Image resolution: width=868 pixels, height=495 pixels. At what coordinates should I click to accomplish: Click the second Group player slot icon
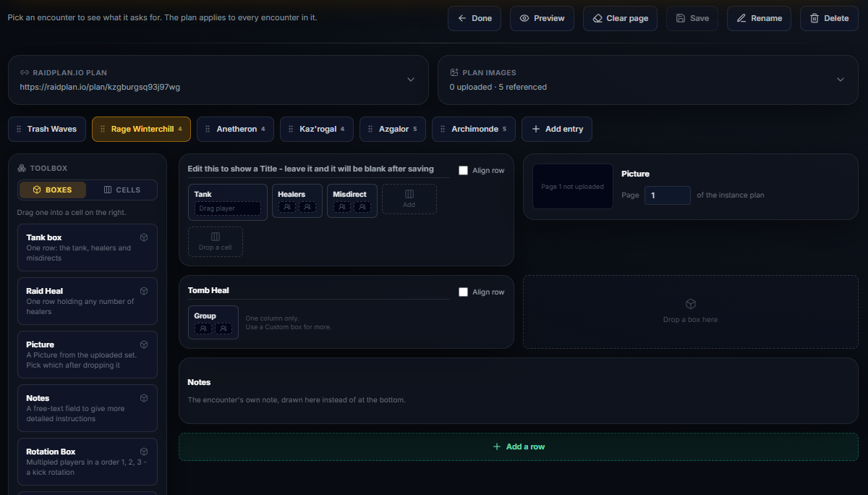(x=224, y=329)
